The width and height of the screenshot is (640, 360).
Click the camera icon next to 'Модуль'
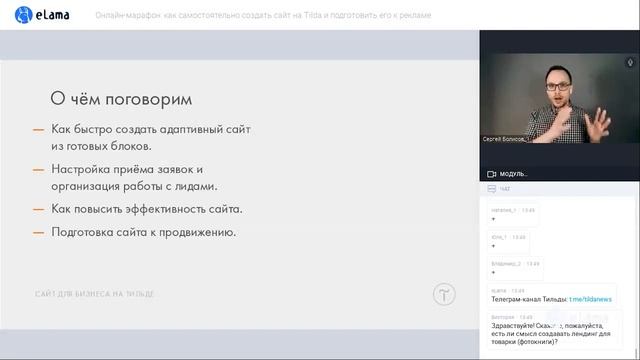(491, 174)
